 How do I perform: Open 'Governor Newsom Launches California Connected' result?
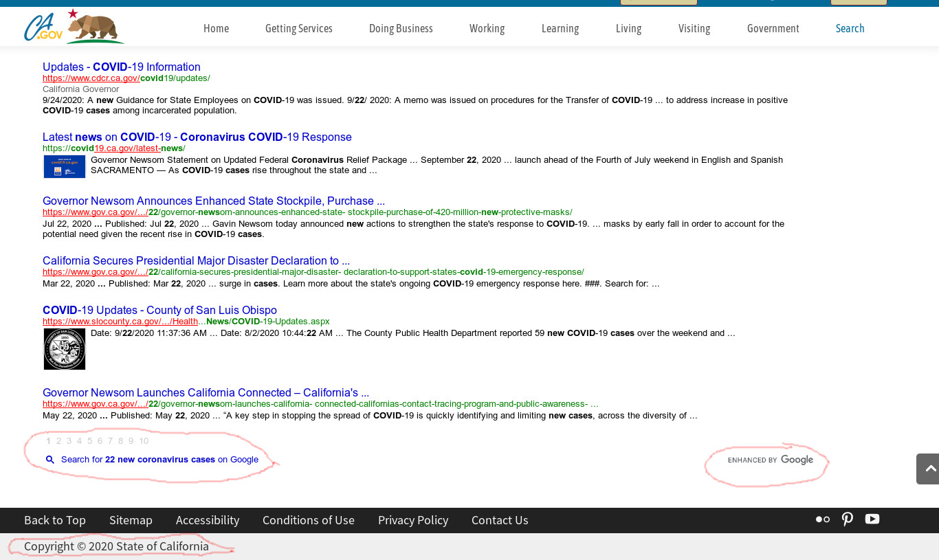click(206, 392)
